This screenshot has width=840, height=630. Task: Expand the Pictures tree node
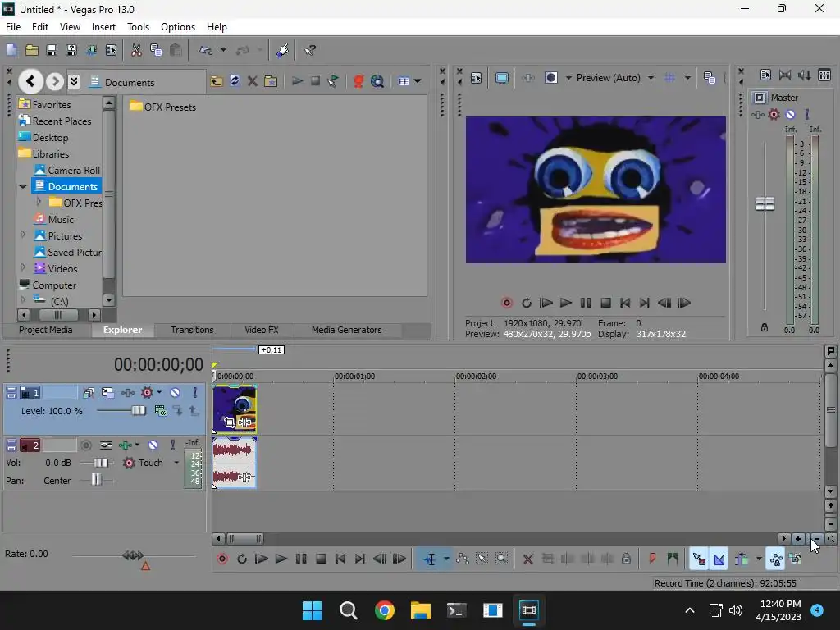click(x=23, y=235)
